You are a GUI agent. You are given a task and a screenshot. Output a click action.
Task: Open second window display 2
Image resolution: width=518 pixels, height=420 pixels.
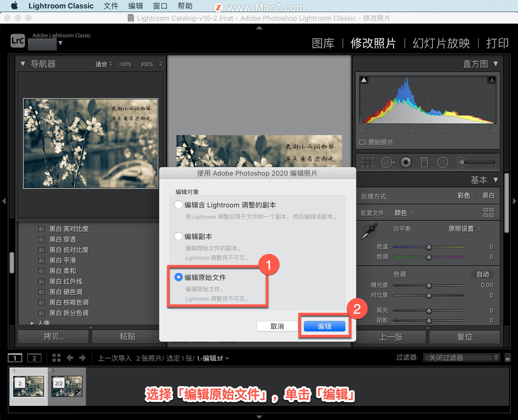point(34,358)
